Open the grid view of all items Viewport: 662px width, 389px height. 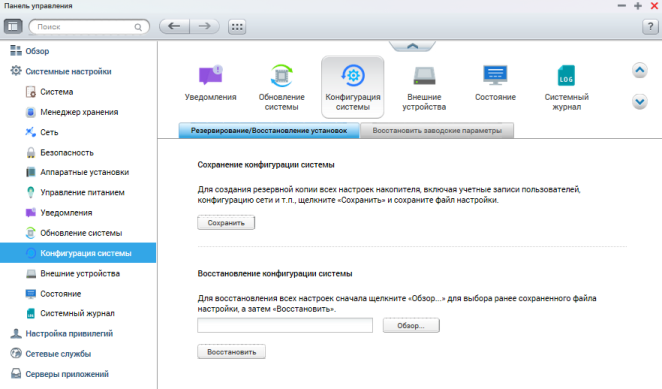pyautogui.click(x=237, y=27)
